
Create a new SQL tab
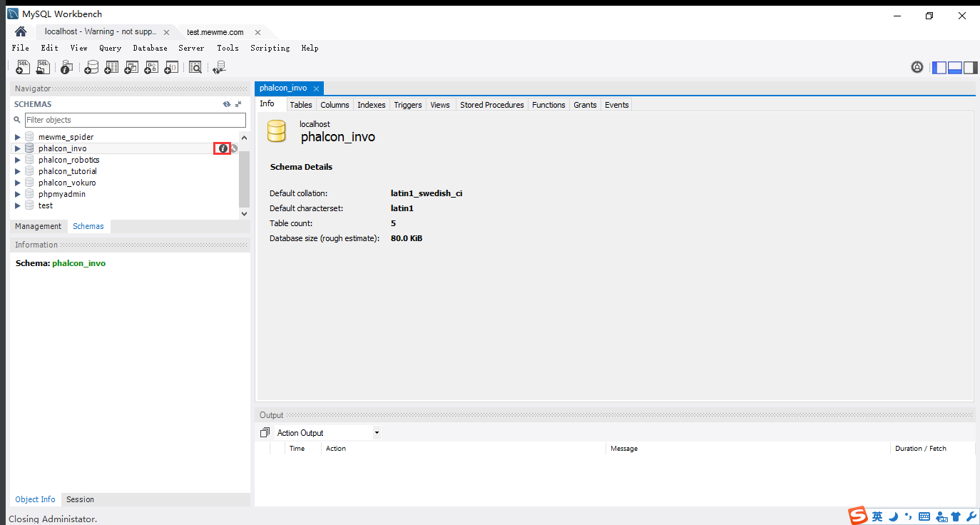click(x=23, y=67)
